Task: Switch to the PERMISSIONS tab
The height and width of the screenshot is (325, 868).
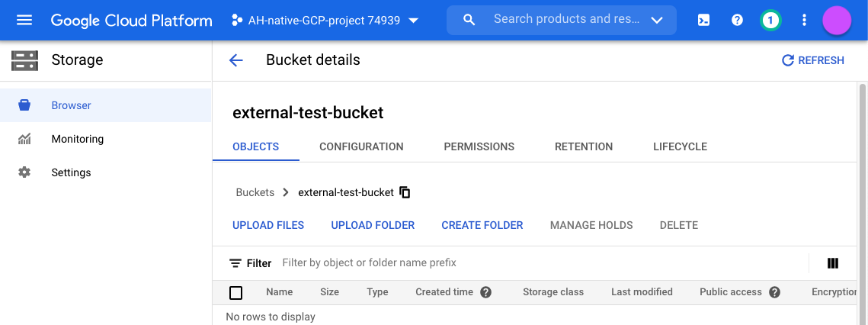Action: click(479, 147)
